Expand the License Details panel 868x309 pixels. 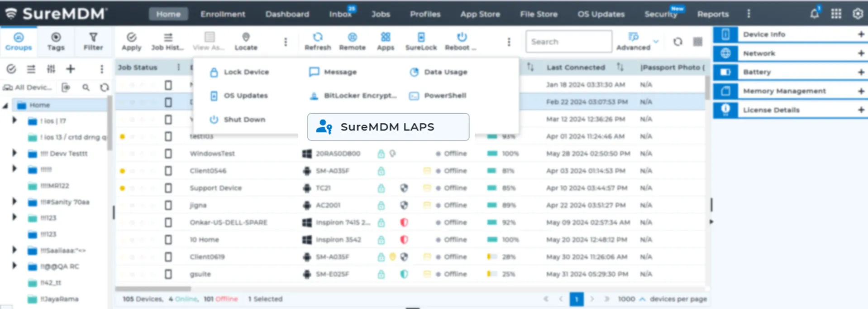[861, 110]
